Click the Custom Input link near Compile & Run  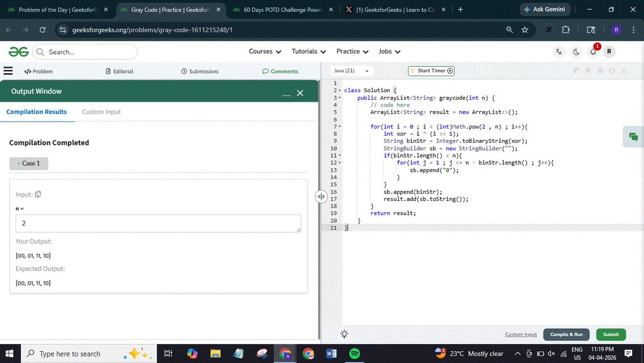pyautogui.click(x=521, y=335)
